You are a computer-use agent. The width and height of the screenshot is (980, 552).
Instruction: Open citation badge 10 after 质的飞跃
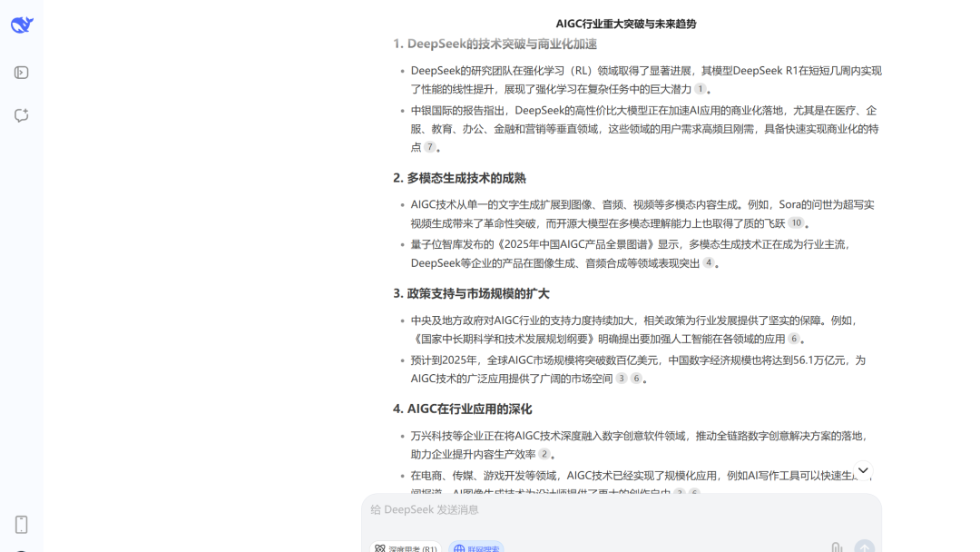click(796, 222)
